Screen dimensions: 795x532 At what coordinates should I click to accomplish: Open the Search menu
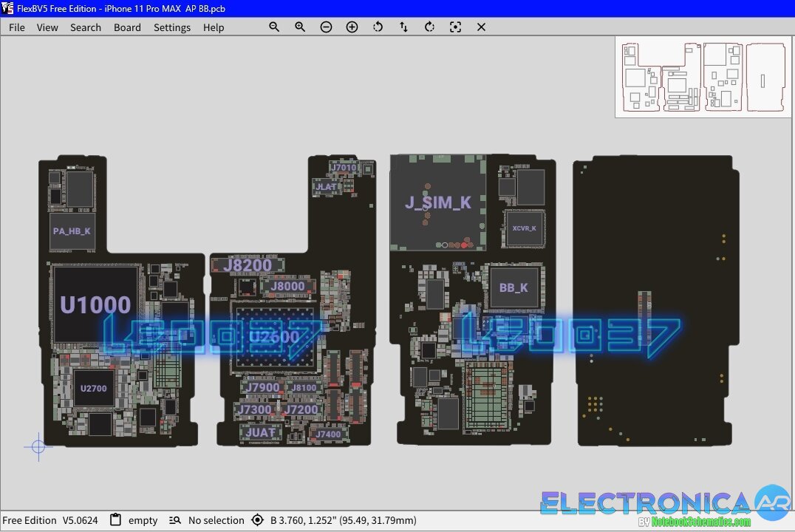coord(86,27)
